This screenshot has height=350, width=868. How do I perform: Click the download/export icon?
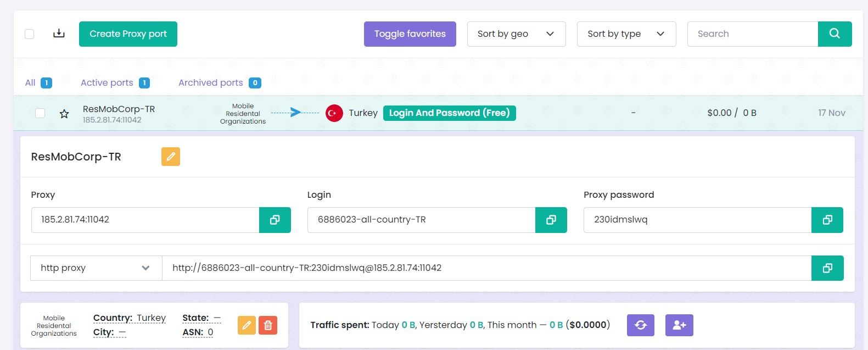pyautogui.click(x=59, y=34)
